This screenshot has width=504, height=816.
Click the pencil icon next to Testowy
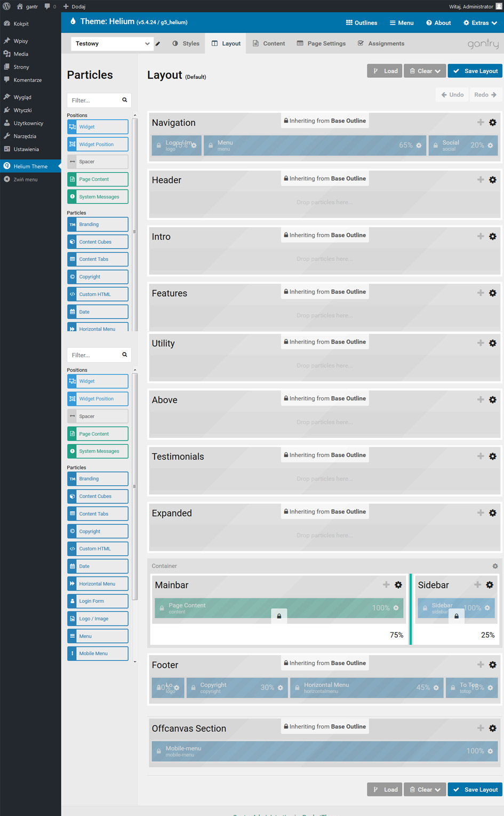[158, 44]
